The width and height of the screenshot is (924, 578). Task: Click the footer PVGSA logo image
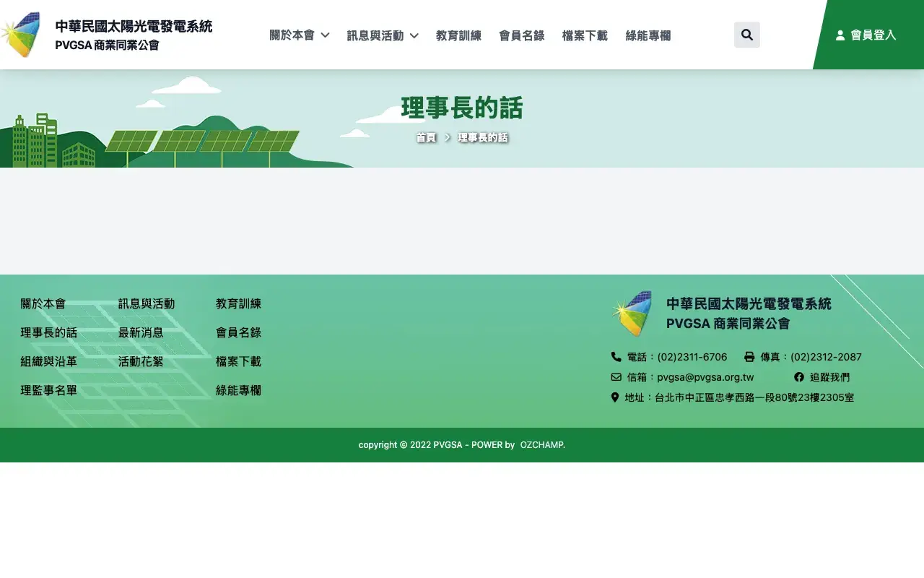[x=632, y=314]
